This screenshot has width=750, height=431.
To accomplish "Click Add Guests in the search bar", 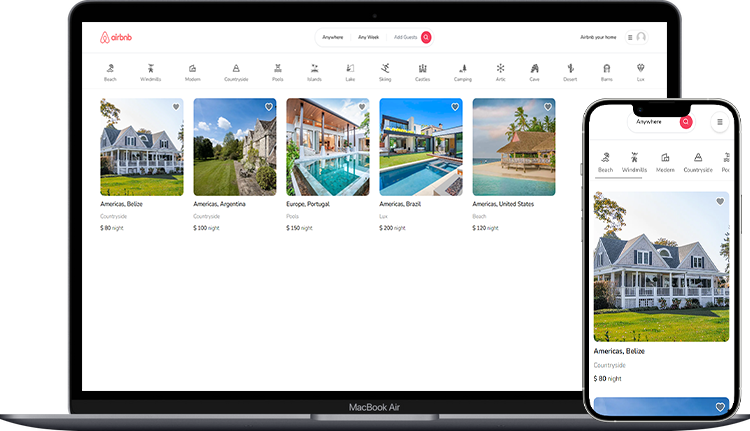I will coord(404,37).
